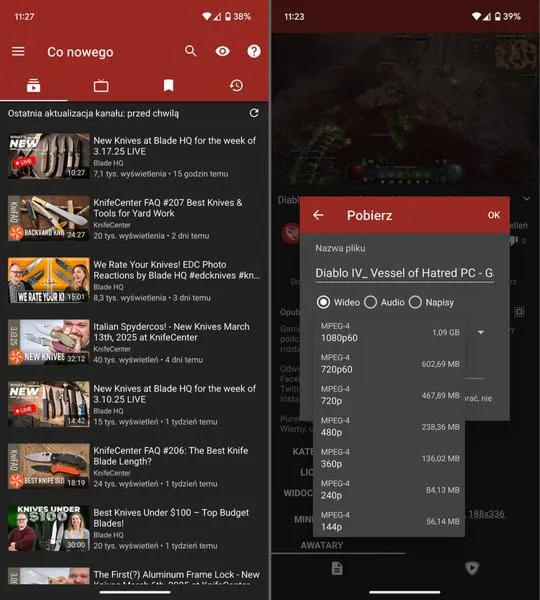Image resolution: width=540 pixels, height=600 pixels.
Task: Switch to the subscriptions TV tab
Action: point(101,85)
